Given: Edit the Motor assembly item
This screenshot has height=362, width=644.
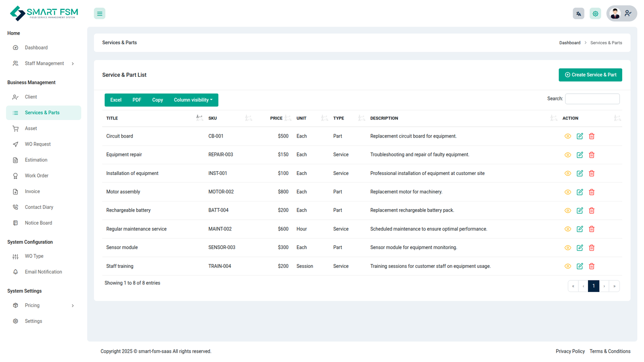Looking at the screenshot, I should pyautogui.click(x=580, y=192).
